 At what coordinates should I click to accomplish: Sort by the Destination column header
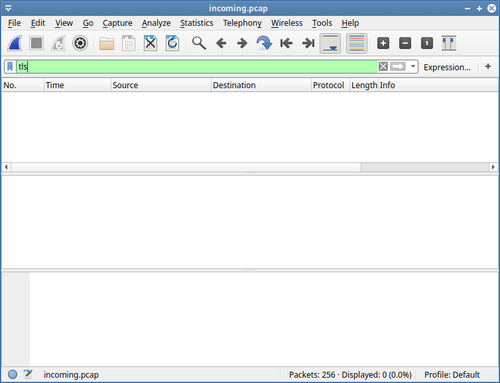pos(261,85)
